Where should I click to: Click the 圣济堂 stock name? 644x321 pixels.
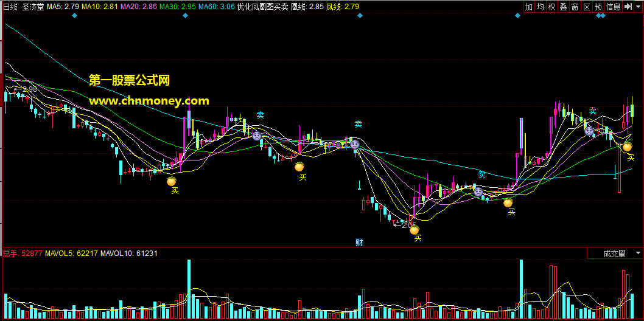33,7
